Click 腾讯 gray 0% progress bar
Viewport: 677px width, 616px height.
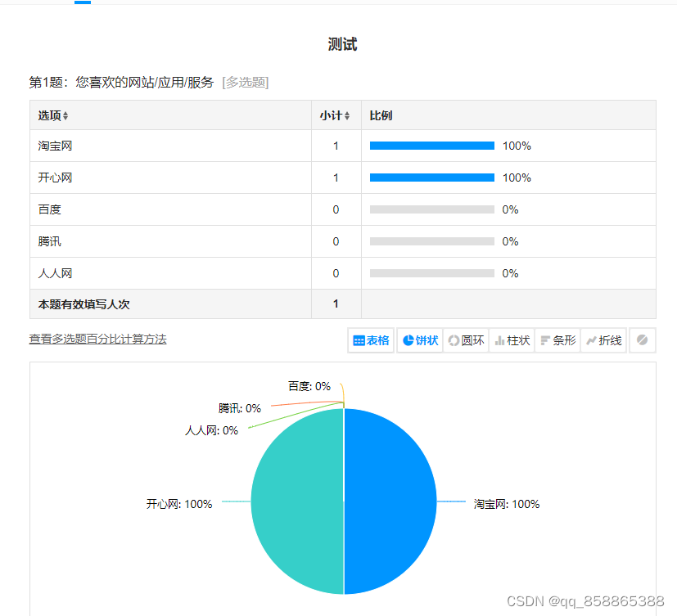(x=431, y=241)
